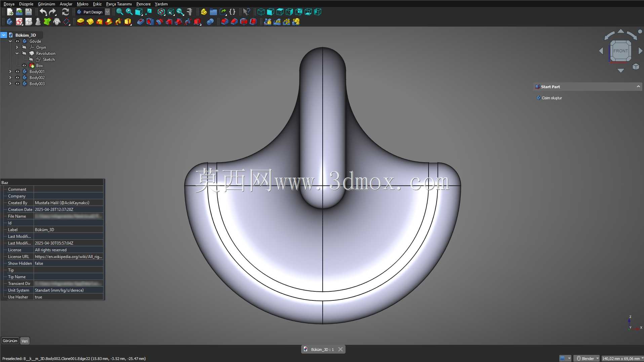Expand the Body003 tree node
The height and width of the screenshot is (362, 644).
coord(10,84)
